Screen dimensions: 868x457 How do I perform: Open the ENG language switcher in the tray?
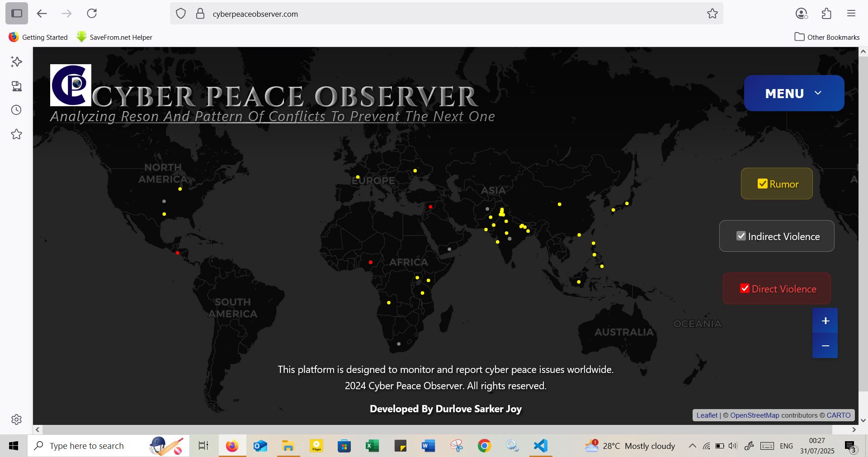click(787, 446)
